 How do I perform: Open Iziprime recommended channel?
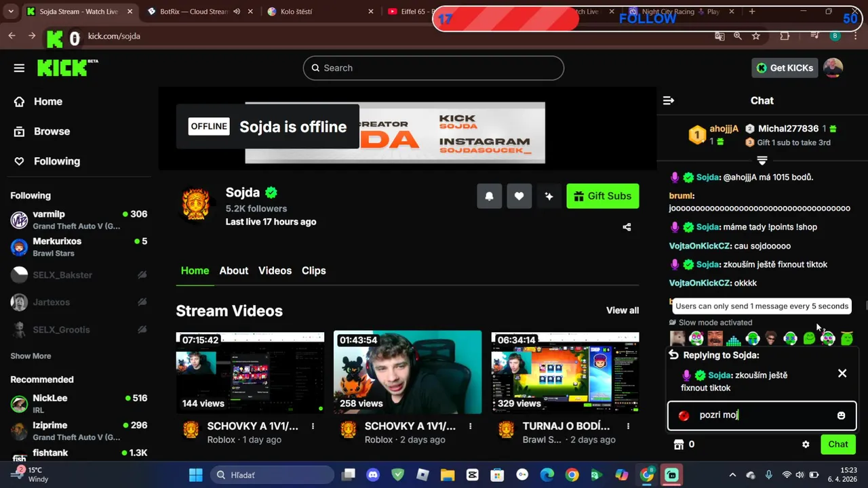point(79,431)
